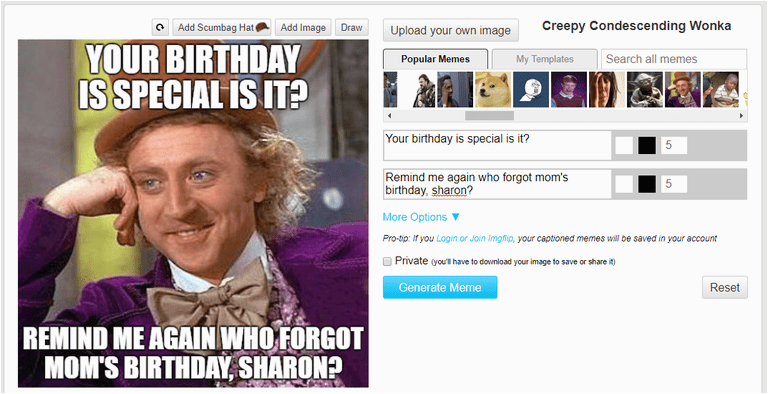Click the Reset button
Viewport: 768px width, 394px height.
coord(725,288)
